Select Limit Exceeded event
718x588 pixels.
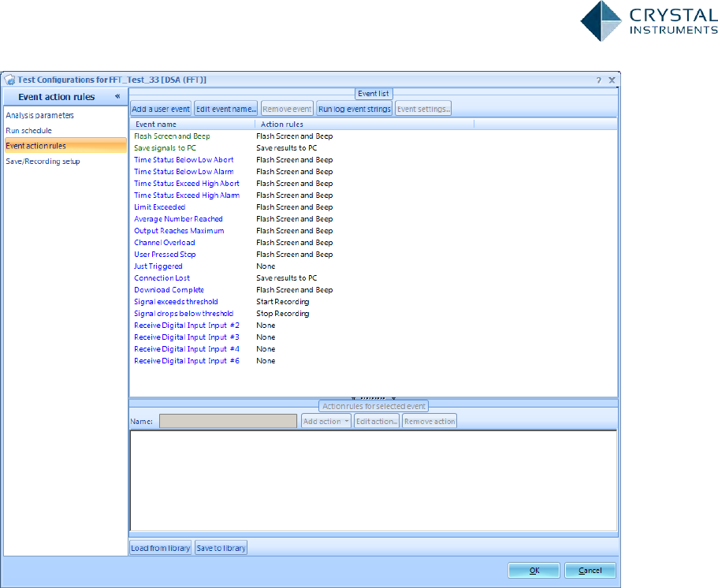[159, 207]
